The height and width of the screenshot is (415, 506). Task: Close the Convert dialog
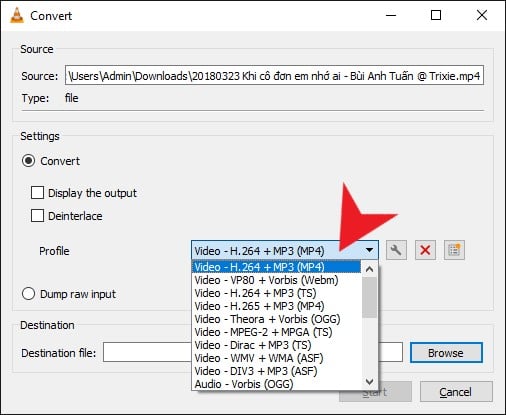pos(482,15)
